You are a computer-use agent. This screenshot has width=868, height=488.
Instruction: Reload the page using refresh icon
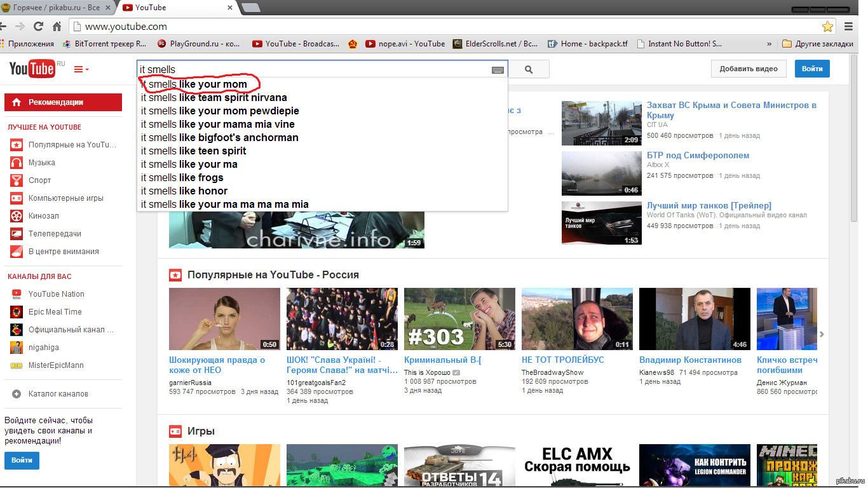[x=38, y=27]
